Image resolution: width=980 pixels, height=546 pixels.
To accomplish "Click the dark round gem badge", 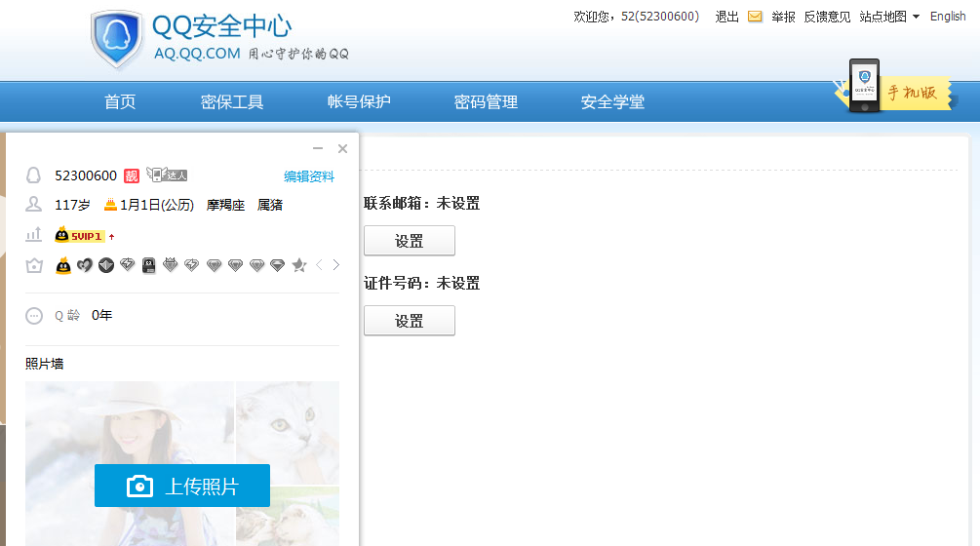I will 106,265.
